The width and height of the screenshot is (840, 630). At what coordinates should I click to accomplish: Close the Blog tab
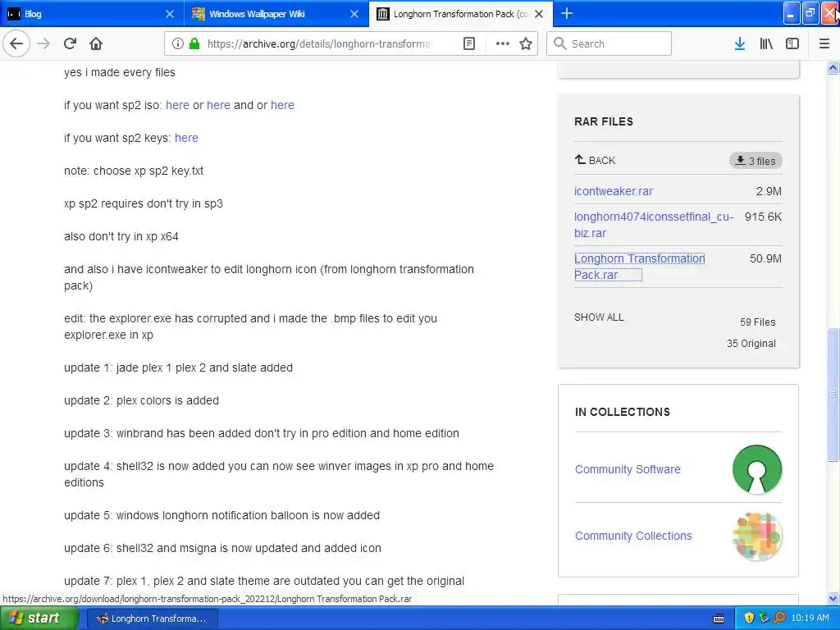(x=169, y=14)
